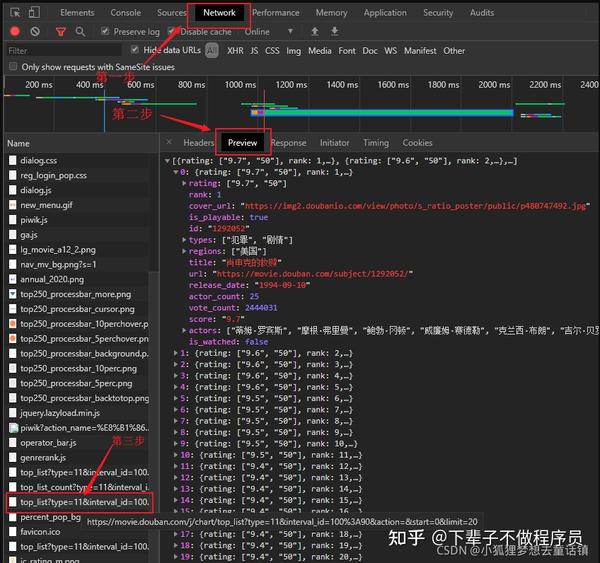
Task: Toggle the Preserve log checkbox
Action: 104,31
